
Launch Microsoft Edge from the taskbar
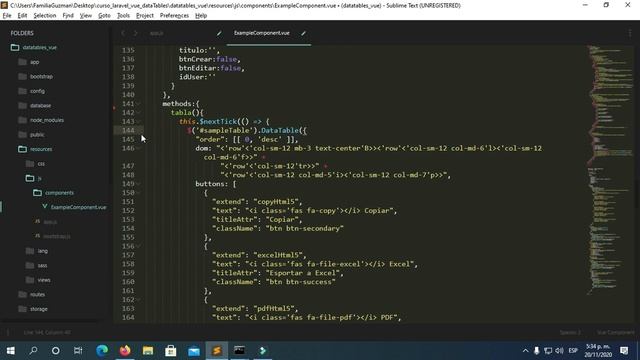(102, 351)
